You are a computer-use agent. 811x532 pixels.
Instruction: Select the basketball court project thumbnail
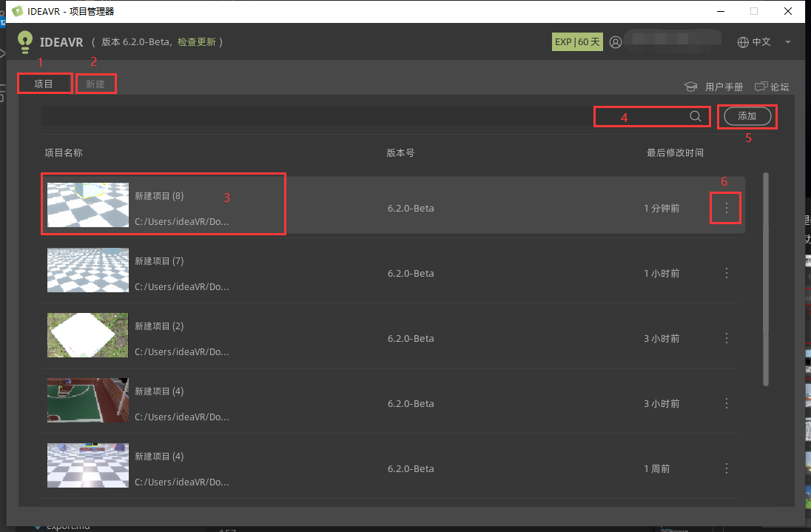pyautogui.click(x=88, y=400)
